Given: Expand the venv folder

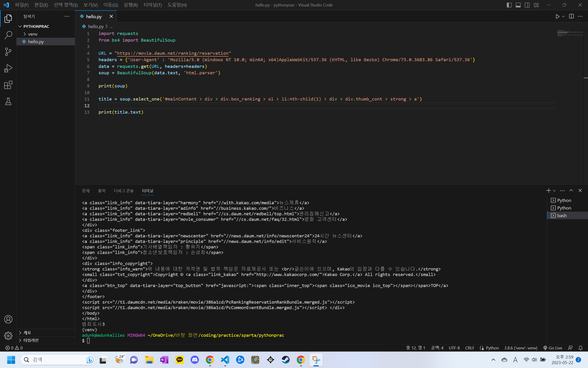Looking at the screenshot, I should tap(46, 34).
